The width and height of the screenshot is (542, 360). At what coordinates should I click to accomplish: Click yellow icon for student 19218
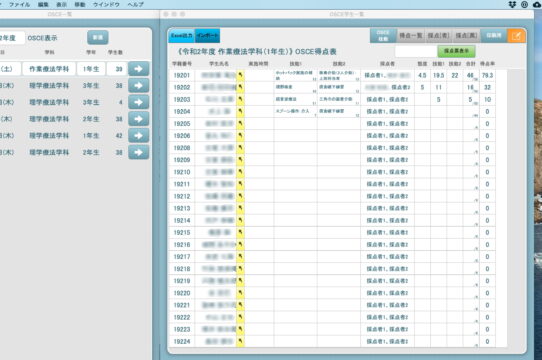[240, 269]
